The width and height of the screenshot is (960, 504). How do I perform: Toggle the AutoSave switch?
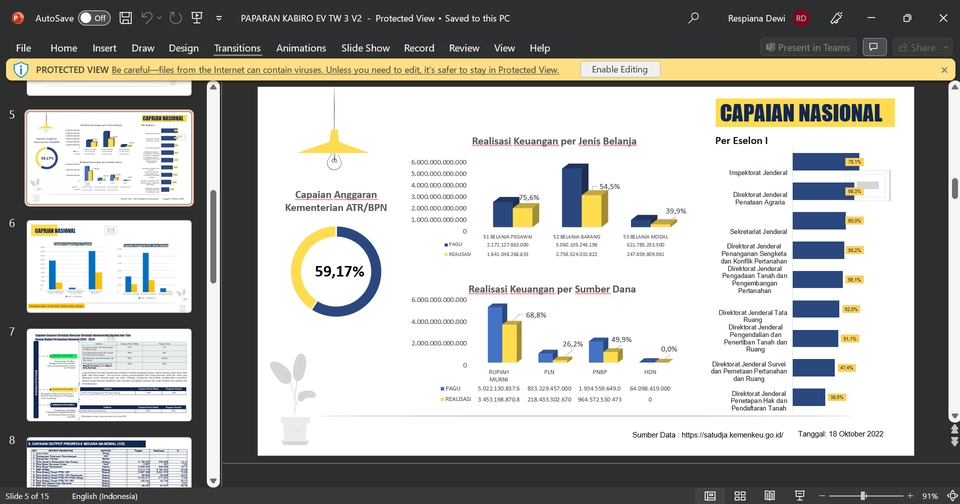[93, 18]
